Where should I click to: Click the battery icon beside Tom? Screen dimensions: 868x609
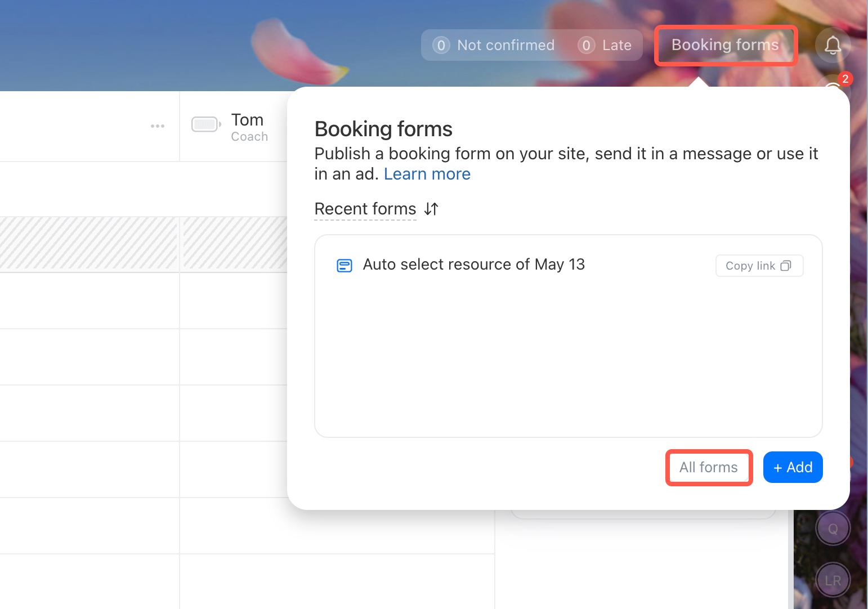point(205,124)
